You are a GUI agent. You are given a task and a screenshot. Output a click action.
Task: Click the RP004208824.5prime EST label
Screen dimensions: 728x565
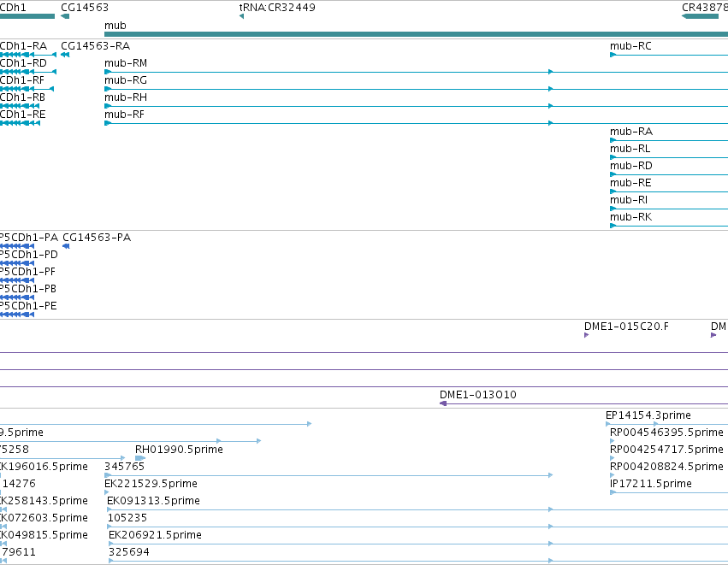coord(666,467)
